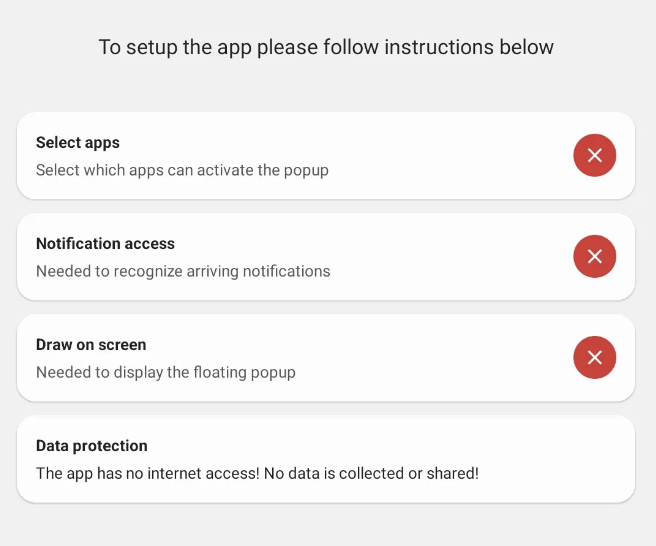Click the word "popup" in Select apps description

(307, 170)
